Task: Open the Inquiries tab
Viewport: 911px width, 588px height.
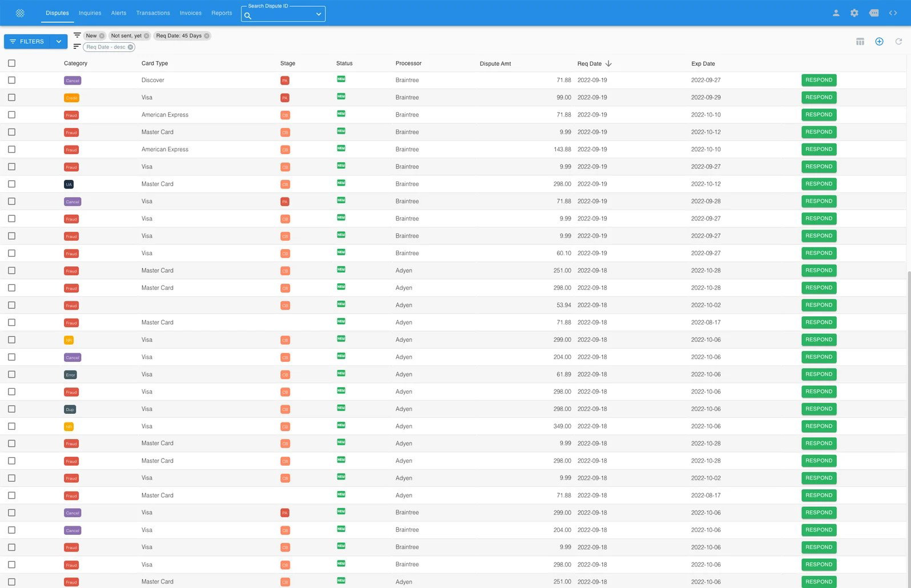Action: (90, 13)
